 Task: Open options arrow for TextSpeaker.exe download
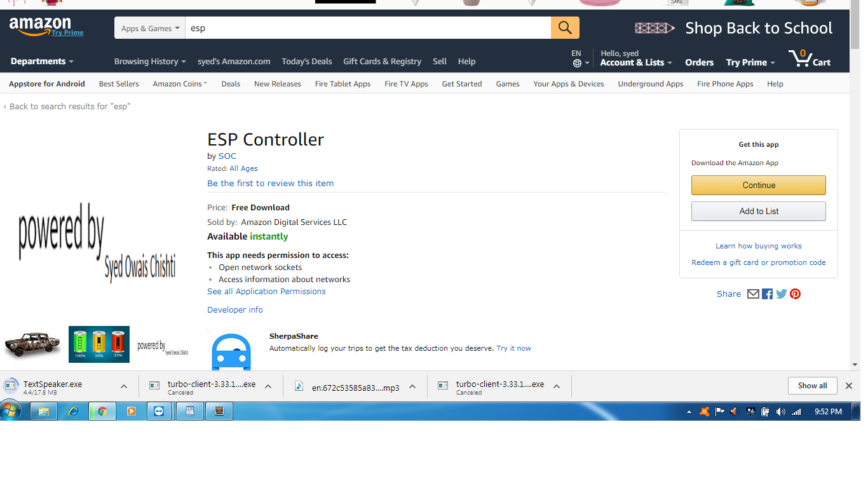(124, 386)
